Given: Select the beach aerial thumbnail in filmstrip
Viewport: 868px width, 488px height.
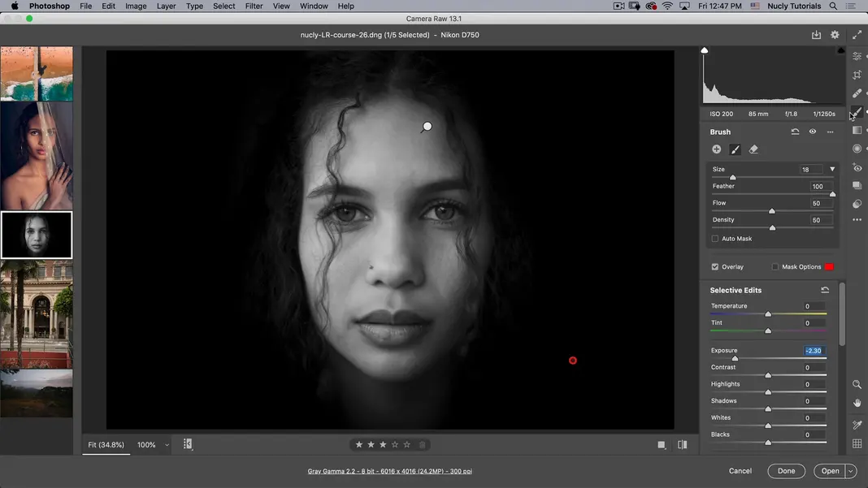Looking at the screenshot, I should [x=37, y=74].
